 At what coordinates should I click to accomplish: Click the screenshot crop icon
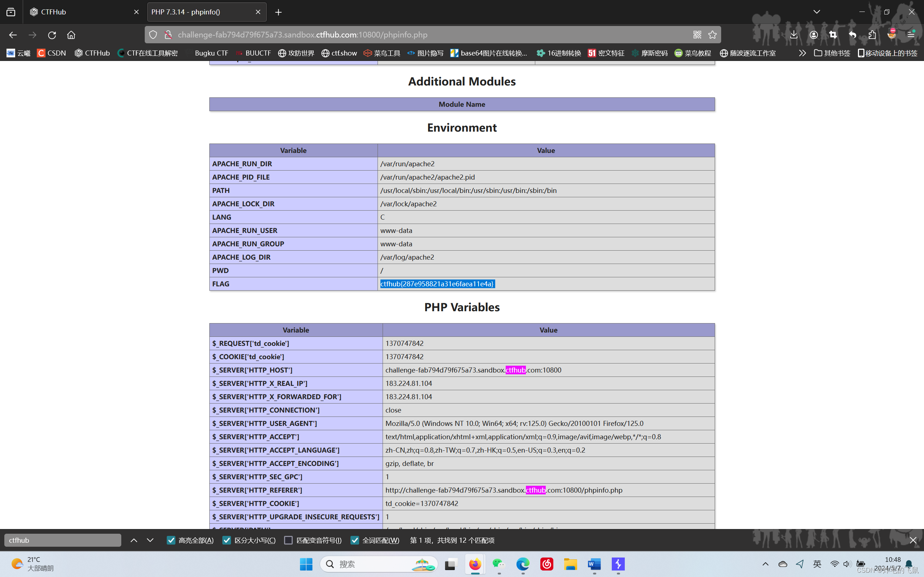tap(833, 35)
